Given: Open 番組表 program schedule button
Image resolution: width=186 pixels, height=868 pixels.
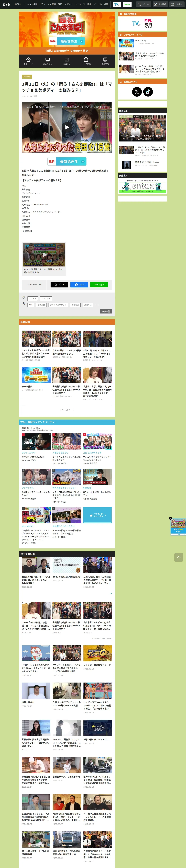Looking at the screenshot, I should coord(177,4).
